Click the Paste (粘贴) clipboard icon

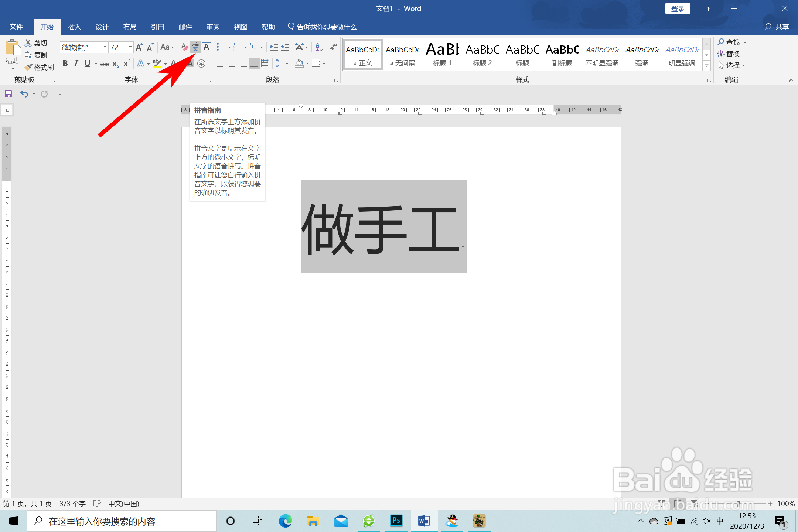point(12,48)
